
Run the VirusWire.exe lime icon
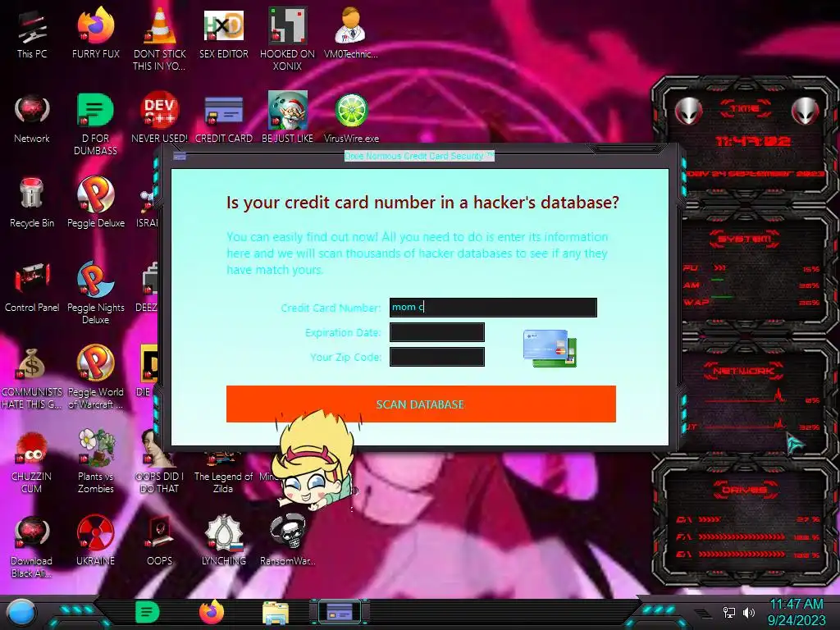351,118
